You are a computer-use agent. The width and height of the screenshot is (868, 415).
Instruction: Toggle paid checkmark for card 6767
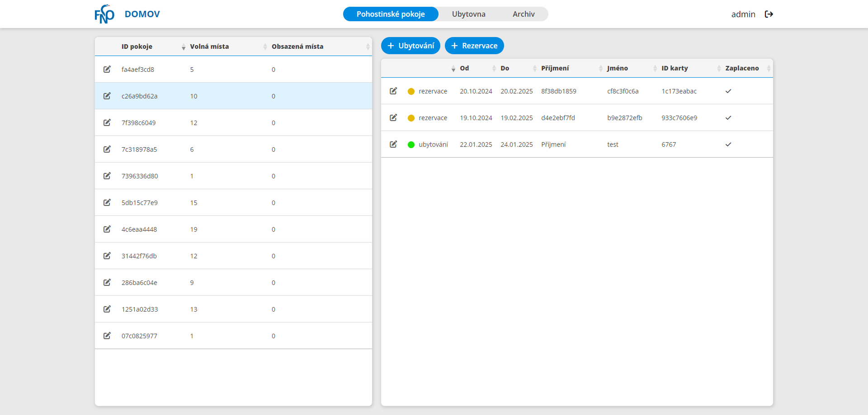[x=728, y=145]
